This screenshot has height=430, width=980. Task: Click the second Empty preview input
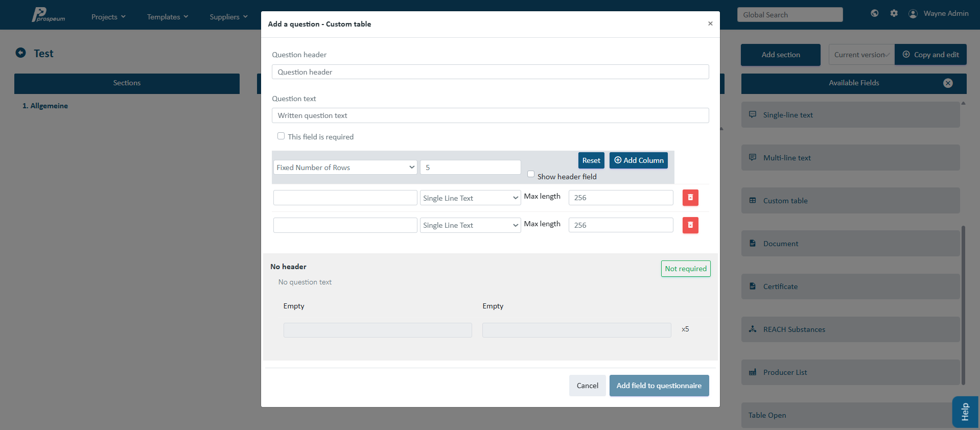(x=577, y=330)
